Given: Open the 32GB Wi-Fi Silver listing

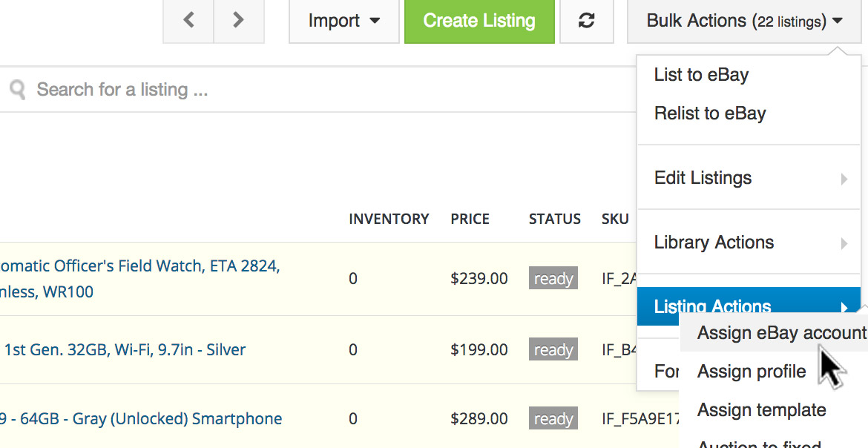Looking at the screenshot, I should coord(125,350).
